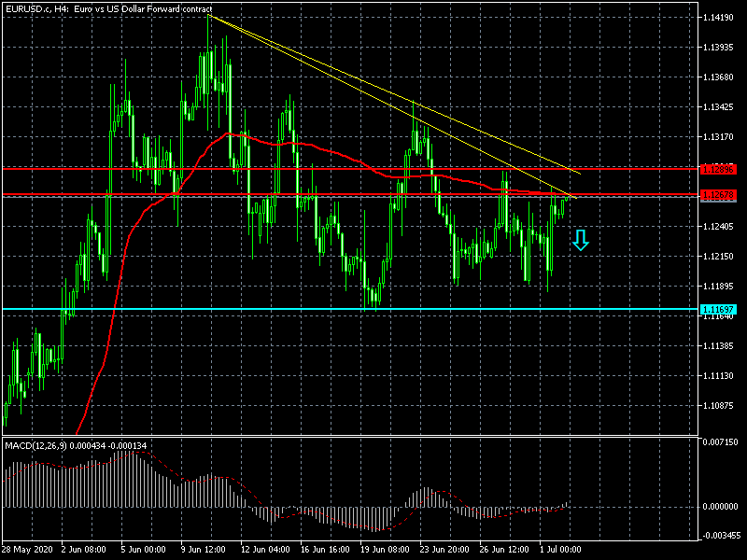Screen dimensions: 747x560
Task: Click the red 1.12896 price label
Action: 719,169
